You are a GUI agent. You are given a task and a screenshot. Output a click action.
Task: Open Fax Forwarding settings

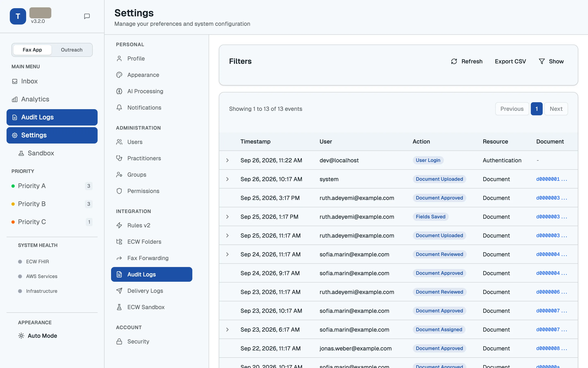tap(152, 258)
